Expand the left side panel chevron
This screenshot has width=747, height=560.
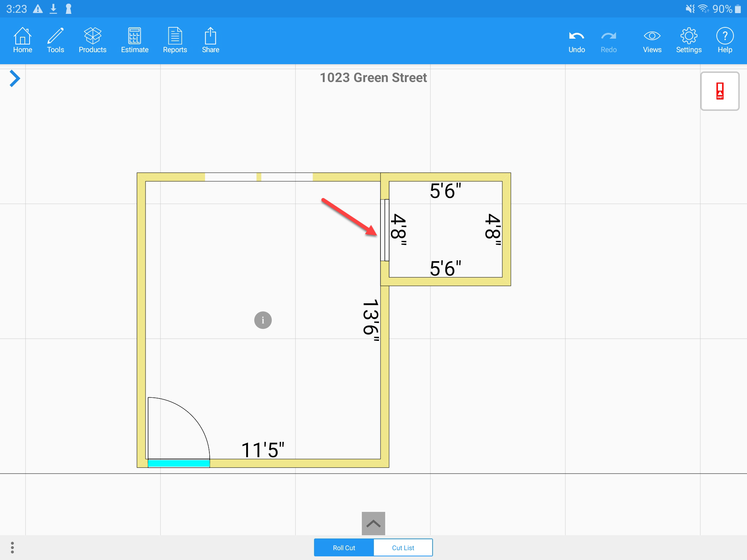[15, 78]
